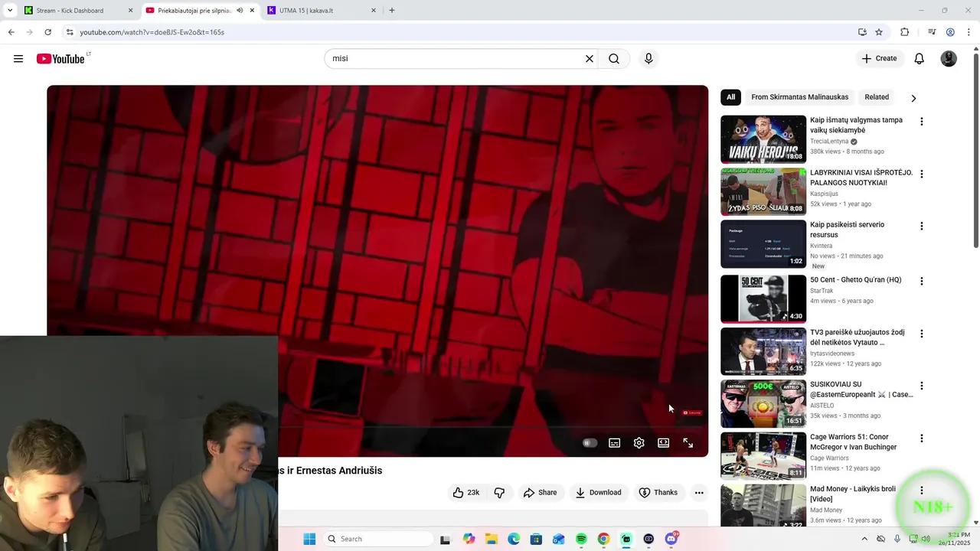Enter full screen mode
Viewport: 980px width, 551px height.
(x=688, y=443)
